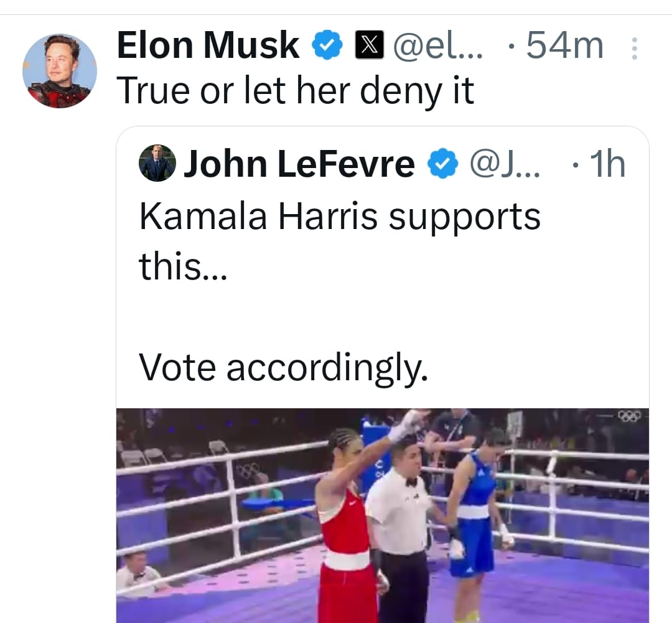Viewport: 672px width, 623px height.
Task: Click John LeFevre's blue verified badge
Action: [443, 164]
